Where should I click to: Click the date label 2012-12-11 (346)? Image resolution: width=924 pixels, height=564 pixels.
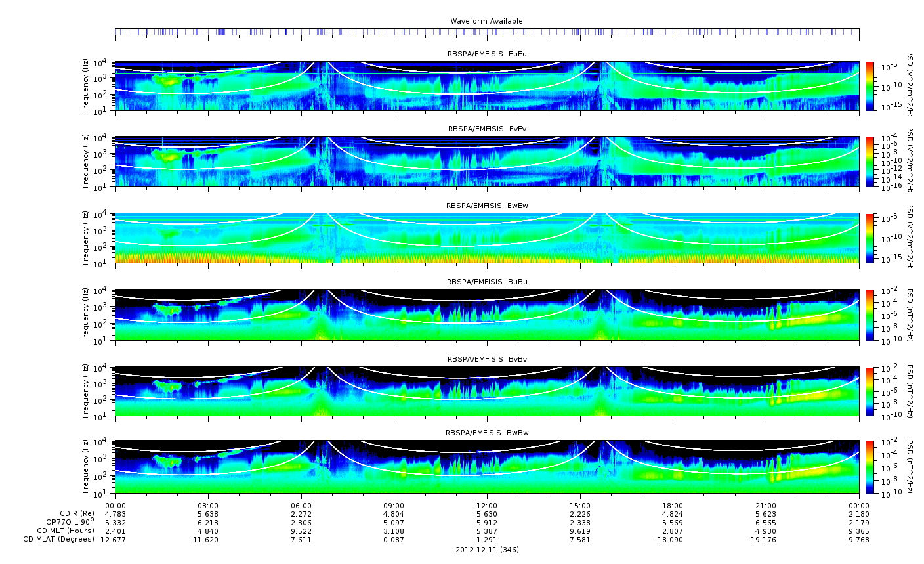pyautogui.click(x=487, y=549)
